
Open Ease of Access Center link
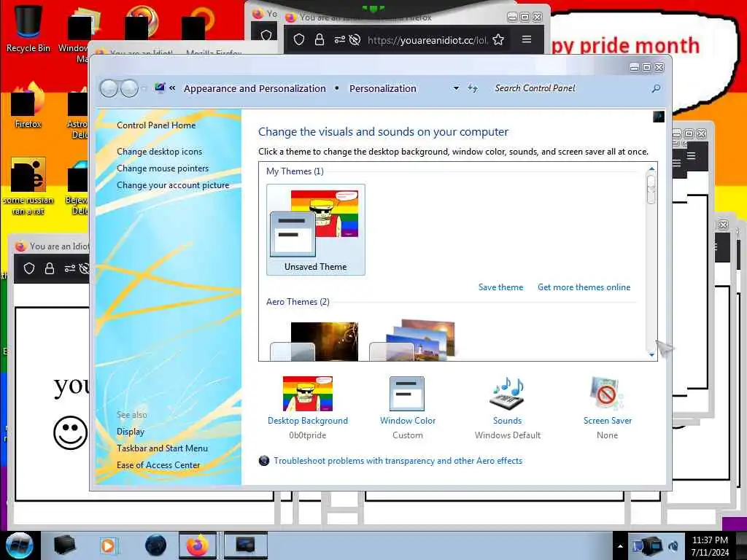pyautogui.click(x=158, y=464)
